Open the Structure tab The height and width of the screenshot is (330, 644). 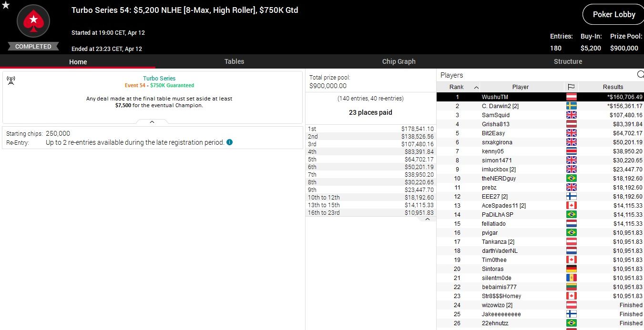click(568, 61)
